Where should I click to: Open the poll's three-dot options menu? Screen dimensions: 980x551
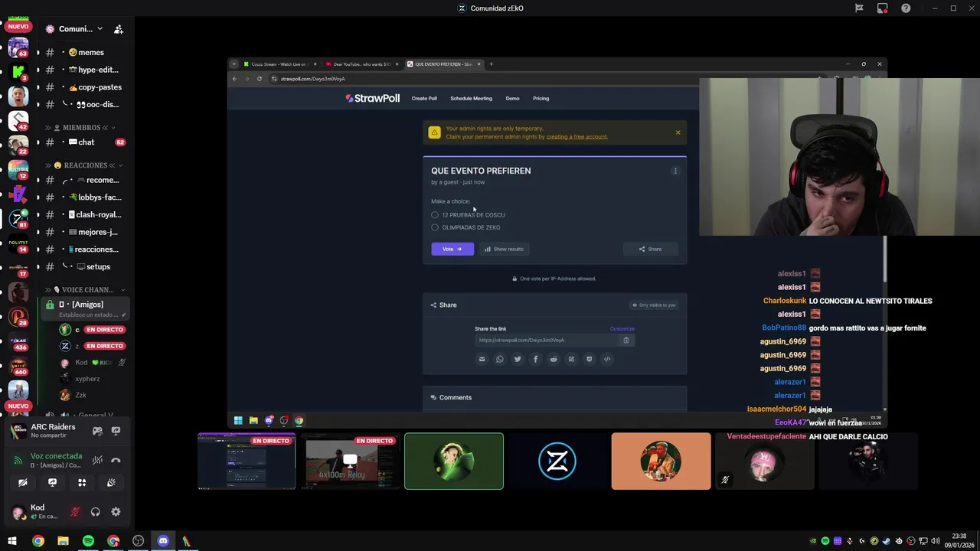(675, 171)
